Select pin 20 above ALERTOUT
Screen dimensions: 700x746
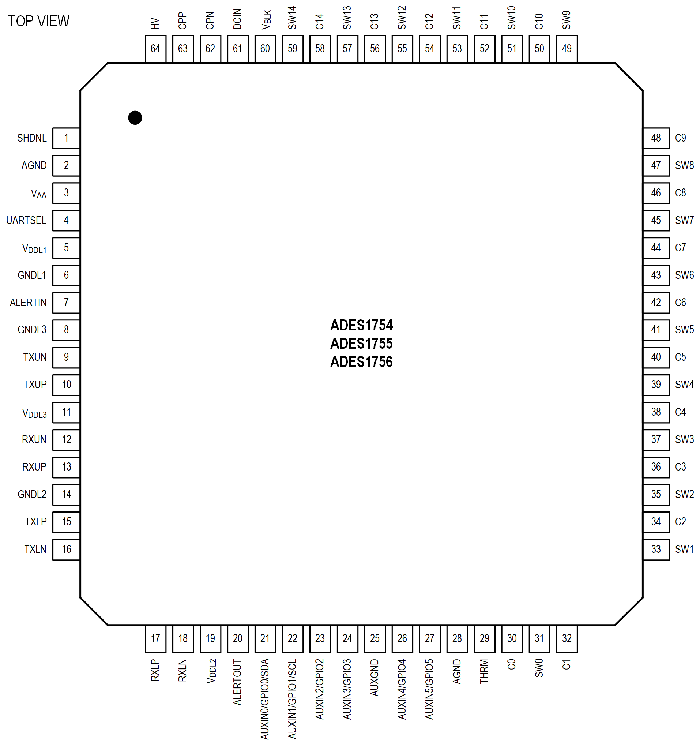tap(237, 638)
